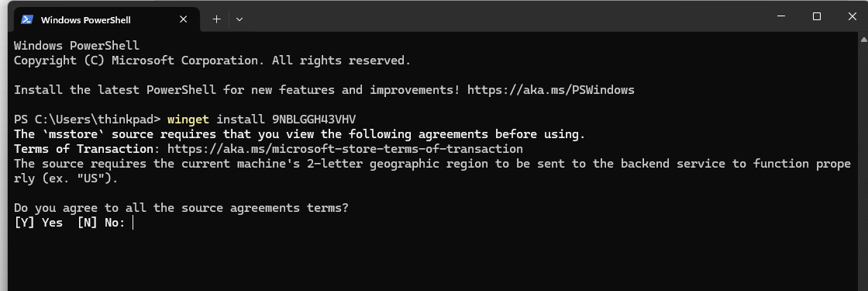Open the microsoft-store-terms-of-transaction URL
Screen dimensions: 868x291
click(x=345, y=149)
